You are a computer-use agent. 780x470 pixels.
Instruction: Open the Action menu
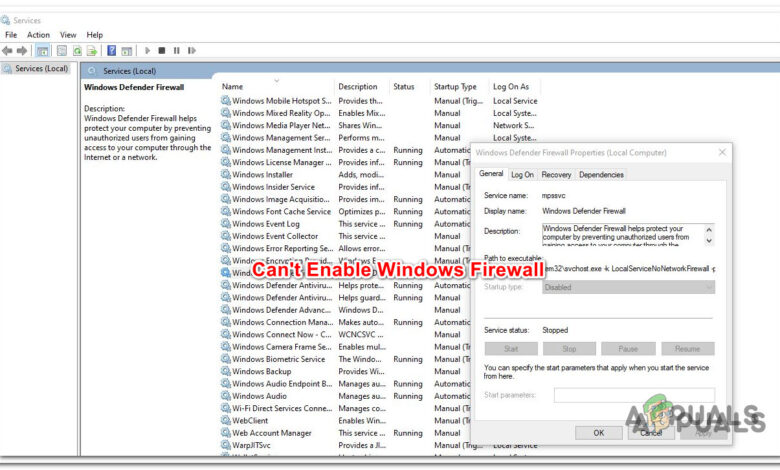click(x=38, y=35)
